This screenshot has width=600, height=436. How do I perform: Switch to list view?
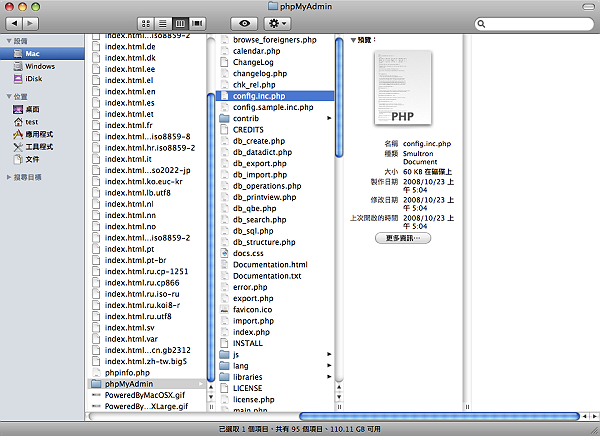163,24
